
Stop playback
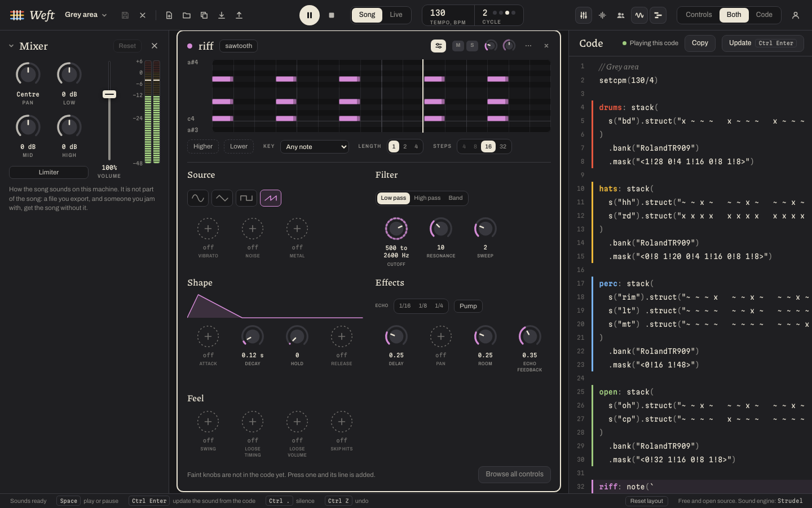tap(332, 15)
